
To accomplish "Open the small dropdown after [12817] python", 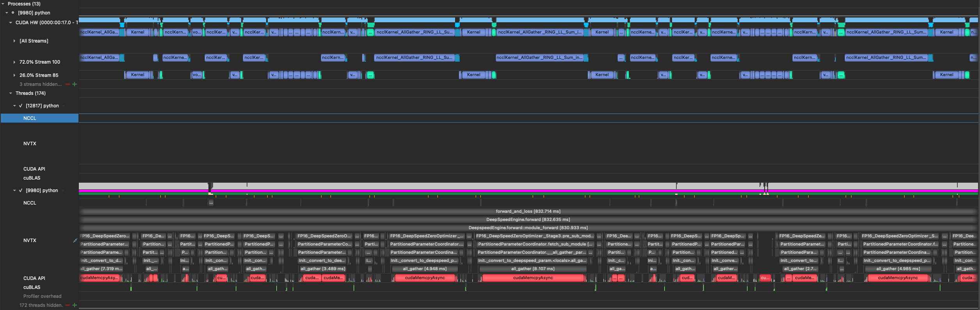I will 63,106.
